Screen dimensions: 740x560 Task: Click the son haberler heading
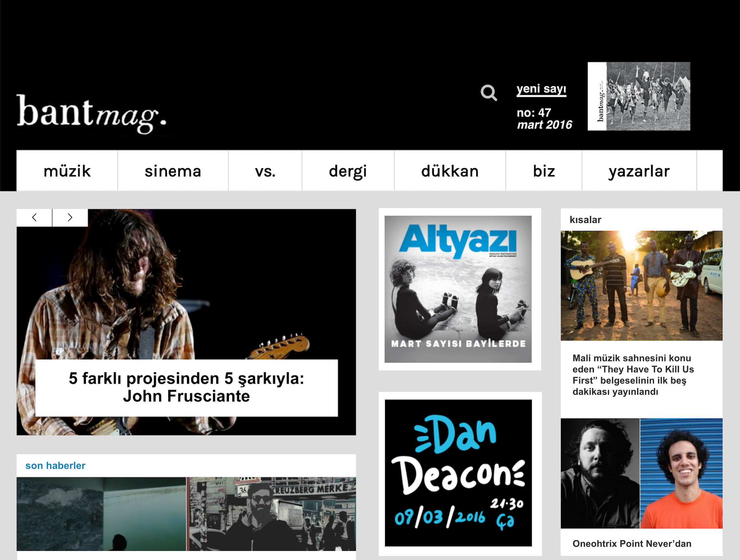(x=55, y=466)
